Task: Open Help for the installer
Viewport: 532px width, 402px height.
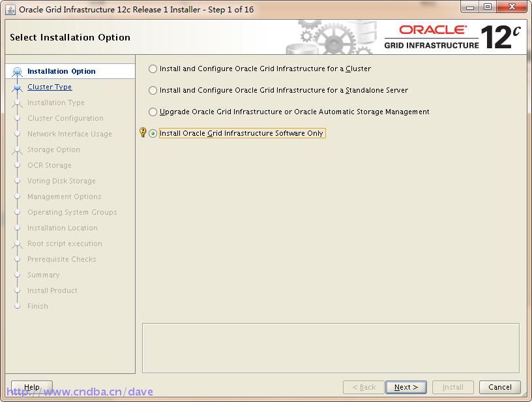Action: point(31,387)
